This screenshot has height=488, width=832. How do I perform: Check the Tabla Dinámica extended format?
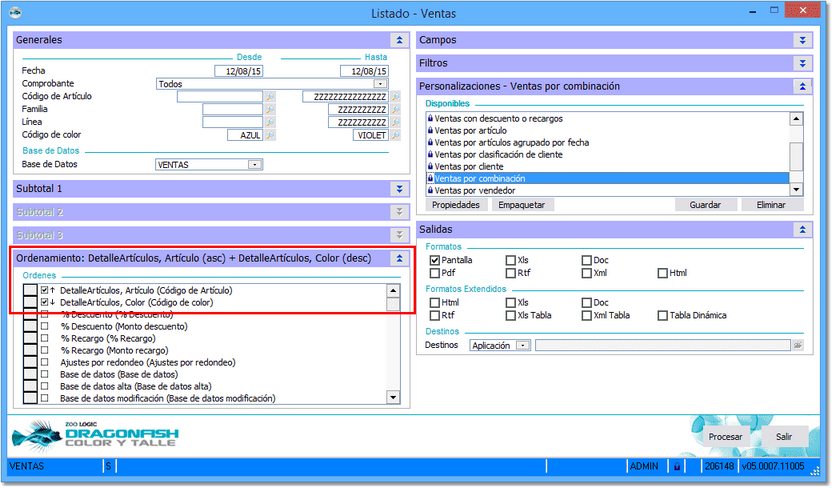tap(663, 315)
